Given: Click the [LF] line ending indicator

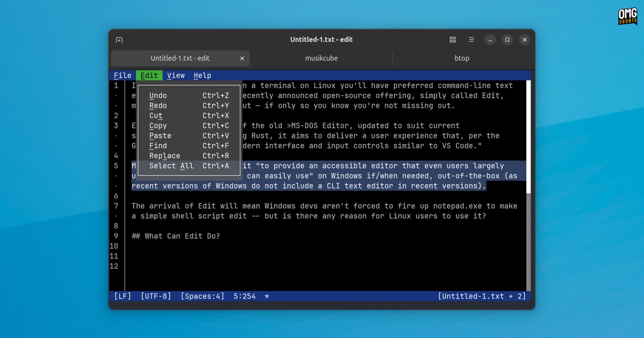Looking at the screenshot, I should tap(122, 296).
